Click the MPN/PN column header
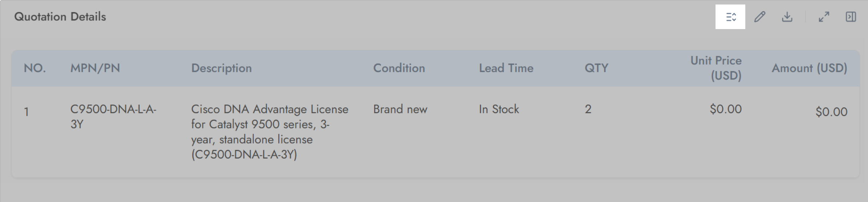 point(95,68)
